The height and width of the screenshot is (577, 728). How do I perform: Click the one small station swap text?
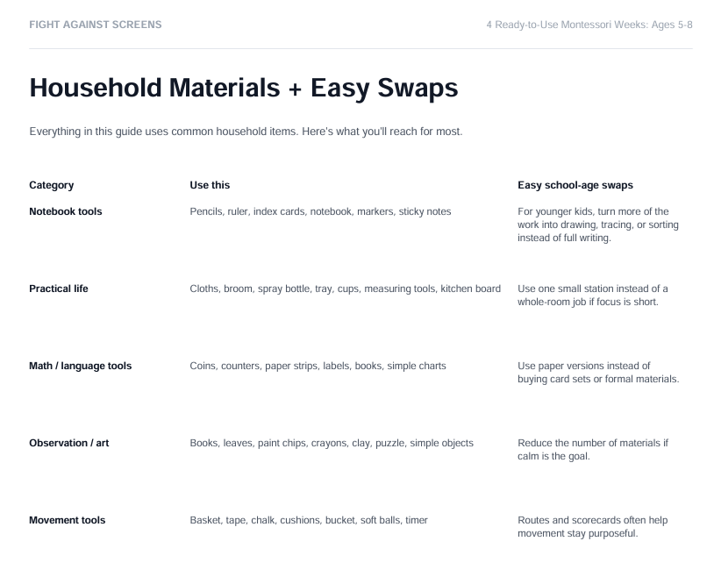tap(593, 296)
